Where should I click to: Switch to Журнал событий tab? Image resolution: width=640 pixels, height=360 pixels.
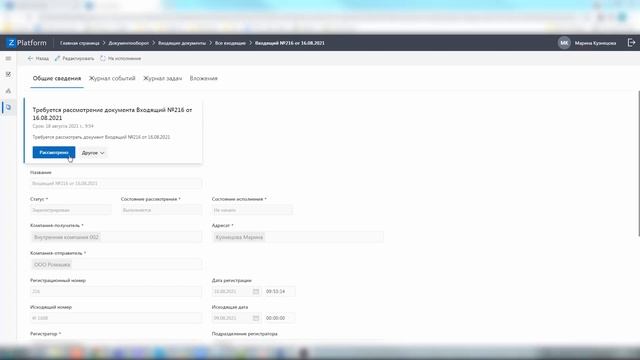tap(112, 78)
